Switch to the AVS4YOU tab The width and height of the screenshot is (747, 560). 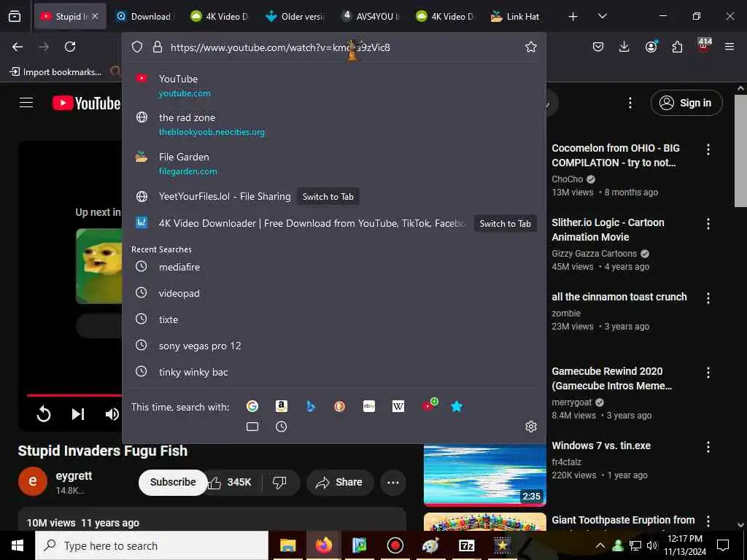(371, 16)
